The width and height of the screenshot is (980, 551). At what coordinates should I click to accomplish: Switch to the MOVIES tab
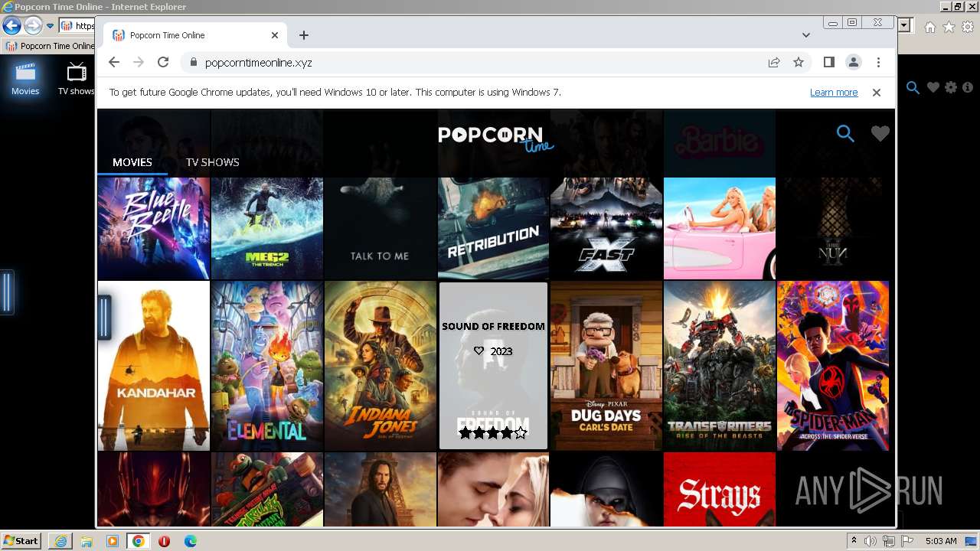pos(132,162)
